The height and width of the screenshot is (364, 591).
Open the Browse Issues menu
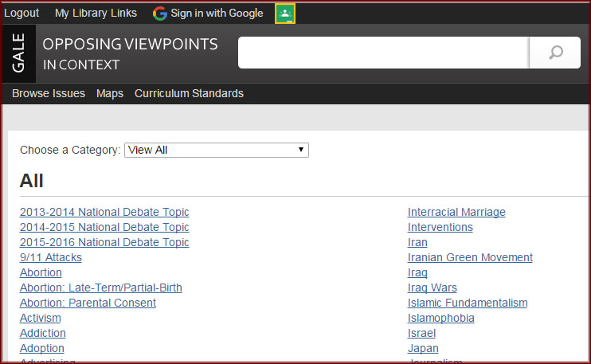pyautogui.click(x=49, y=93)
